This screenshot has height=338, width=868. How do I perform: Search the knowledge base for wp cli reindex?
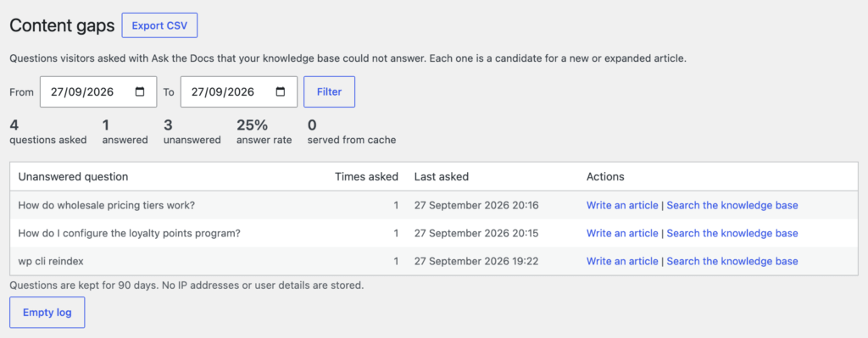(732, 261)
